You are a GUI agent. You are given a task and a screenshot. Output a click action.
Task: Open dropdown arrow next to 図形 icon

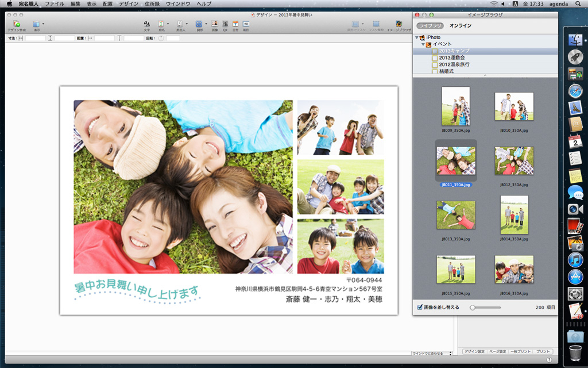click(206, 24)
